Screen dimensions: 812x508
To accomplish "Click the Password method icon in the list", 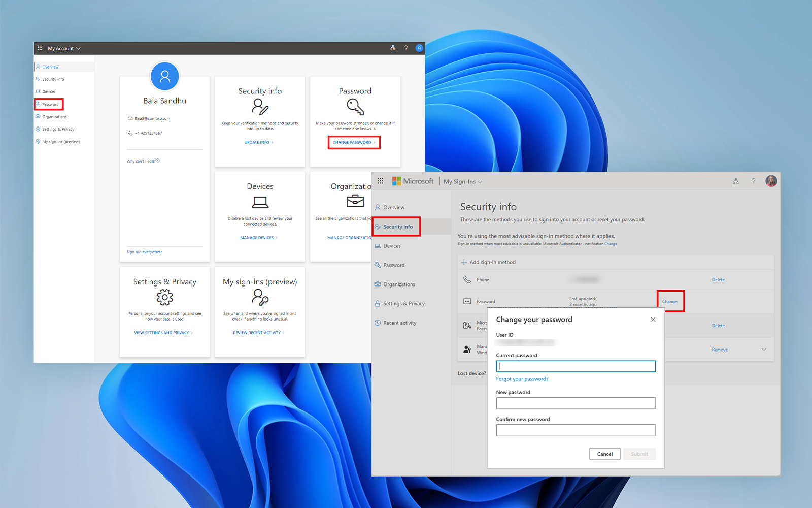I will pos(467,301).
